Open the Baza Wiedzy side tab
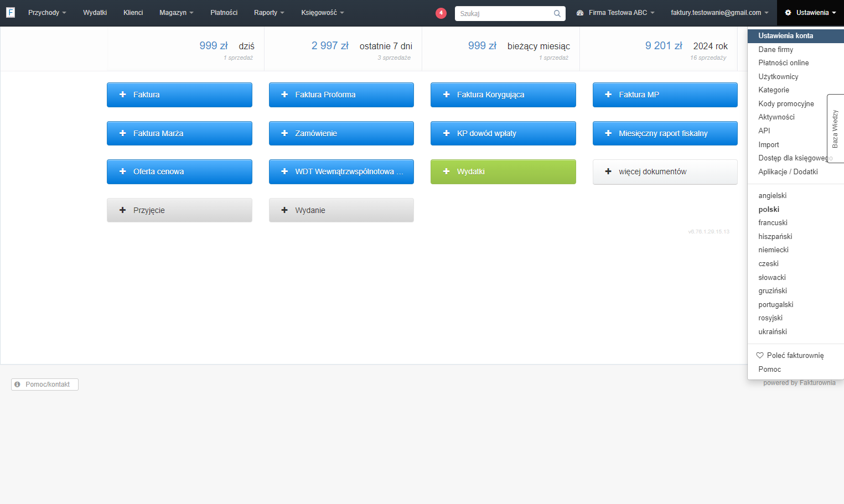 835,129
